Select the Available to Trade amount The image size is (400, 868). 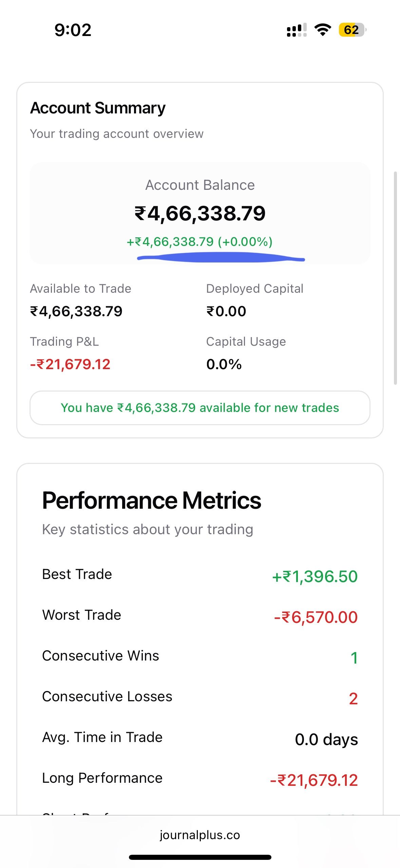click(76, 311)
